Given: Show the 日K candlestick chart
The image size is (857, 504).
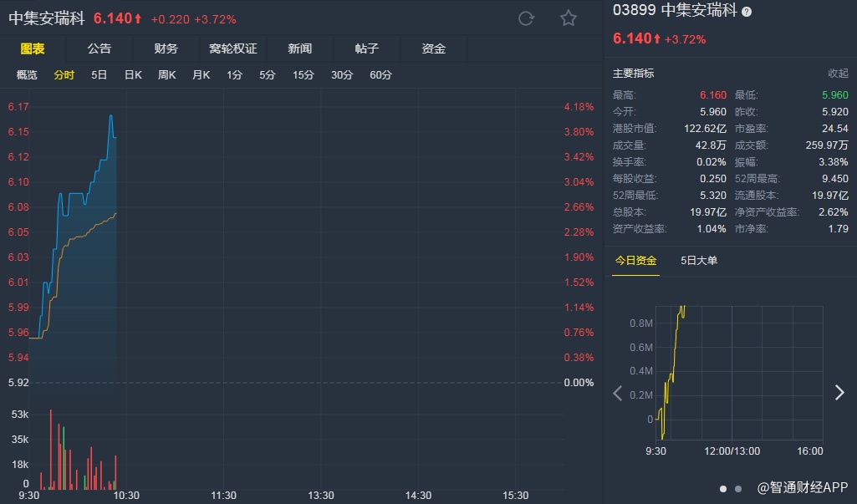Looking at the screenshot, I should [x=133, y=75].
